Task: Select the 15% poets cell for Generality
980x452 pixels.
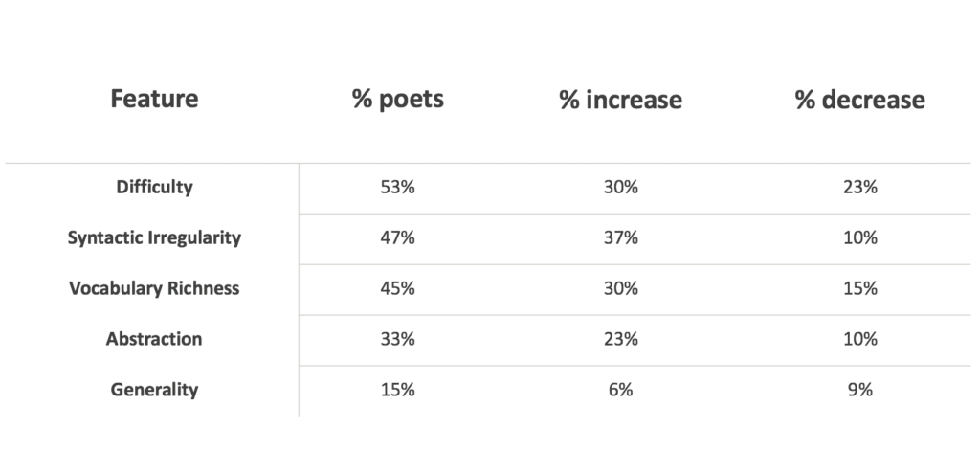Action: point(397,390)
